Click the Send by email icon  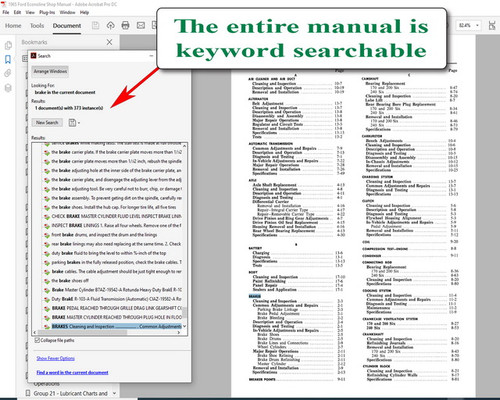click(141, 25)
